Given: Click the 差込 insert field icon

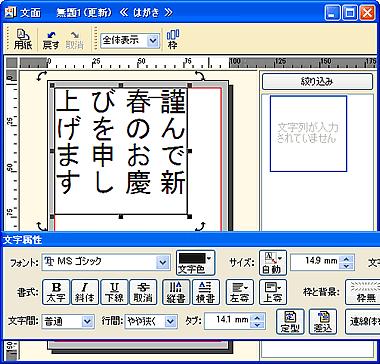Looking at the screenshot, I should pyautogui.click(x=323, y=321).
